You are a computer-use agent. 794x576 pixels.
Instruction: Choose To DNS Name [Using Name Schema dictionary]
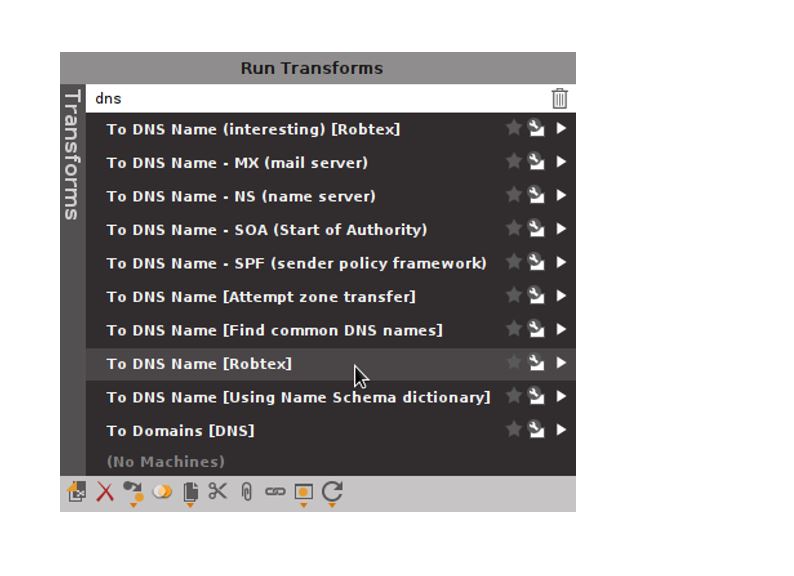pos(298,397)
